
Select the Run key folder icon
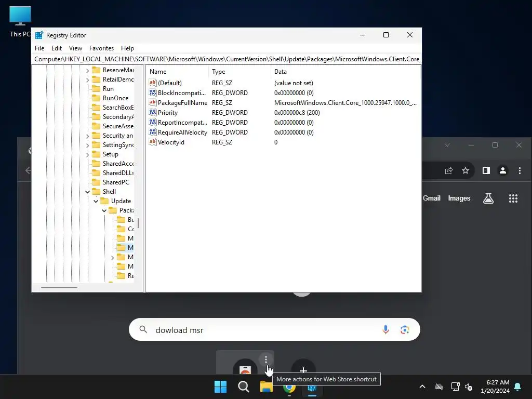[x=96, y=88]
